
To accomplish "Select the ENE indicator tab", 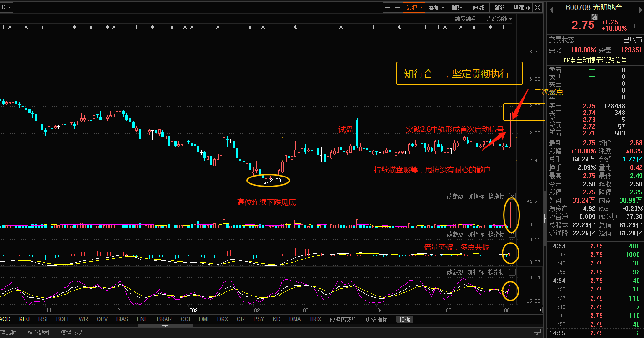I will point(142,319).
